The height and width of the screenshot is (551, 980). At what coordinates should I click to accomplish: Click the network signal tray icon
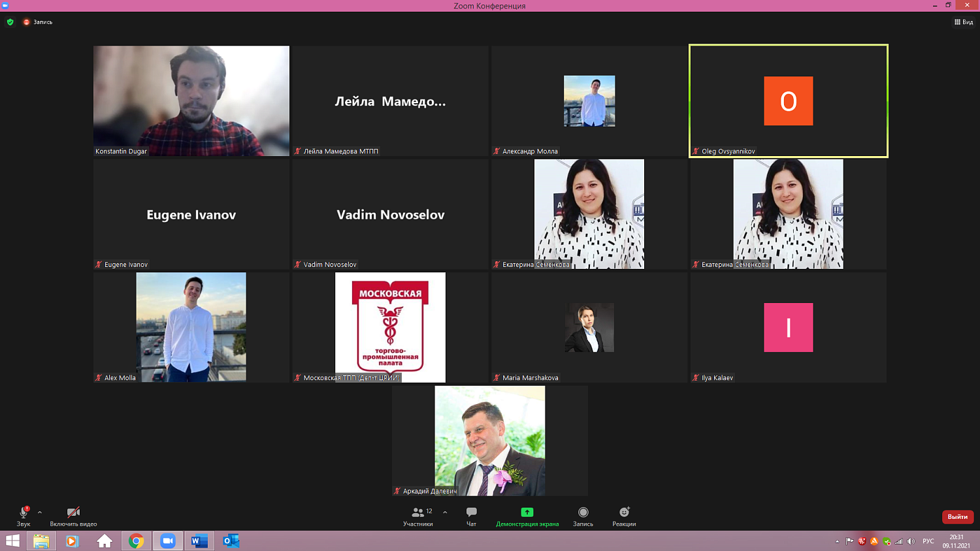pyautogui.click(x=899, y=541)
